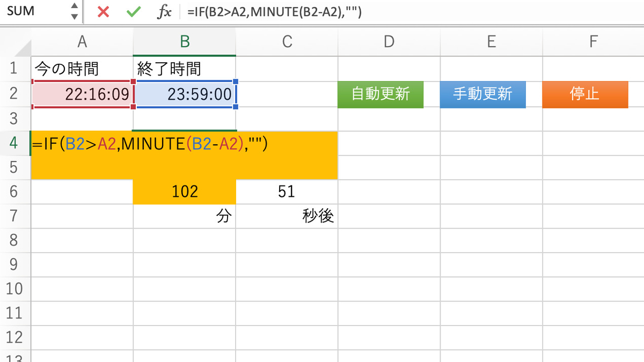This screenshot has width=644, height=362.
Task: Select the cell showing 102
Action: [185, 191]
